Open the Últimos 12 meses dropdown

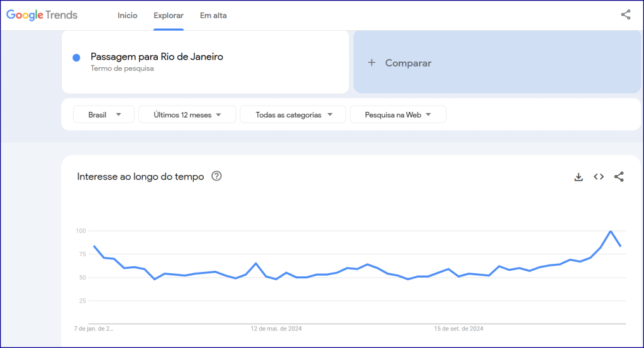(187, 114)
